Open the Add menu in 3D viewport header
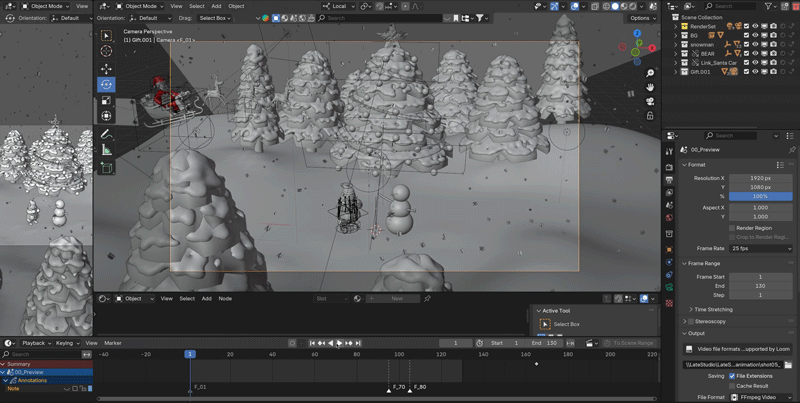Screen dimensions: 800x403 click(x=216, y=6)
